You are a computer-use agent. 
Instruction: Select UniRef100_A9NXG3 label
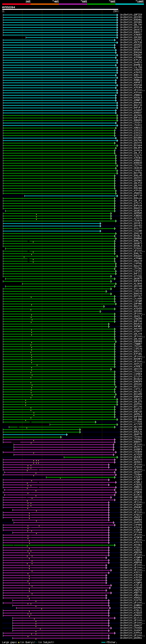(131, 128)
